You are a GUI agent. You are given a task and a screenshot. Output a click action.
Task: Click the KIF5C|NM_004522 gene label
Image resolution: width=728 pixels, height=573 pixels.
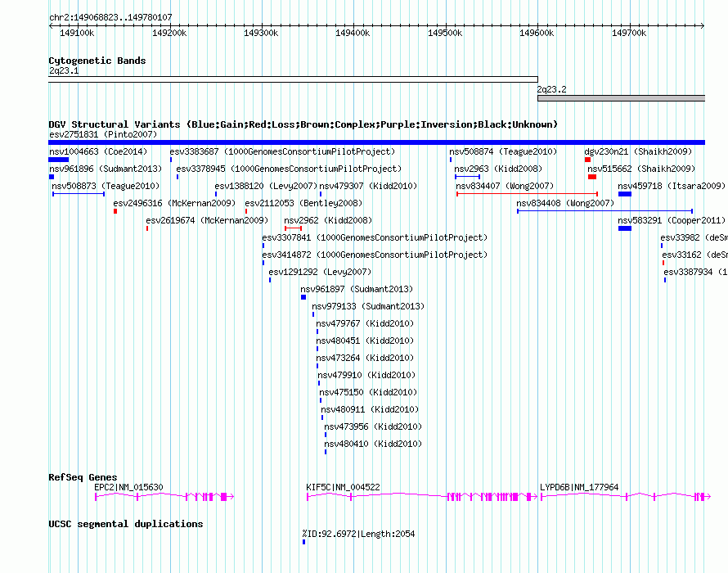coord(343,487)
